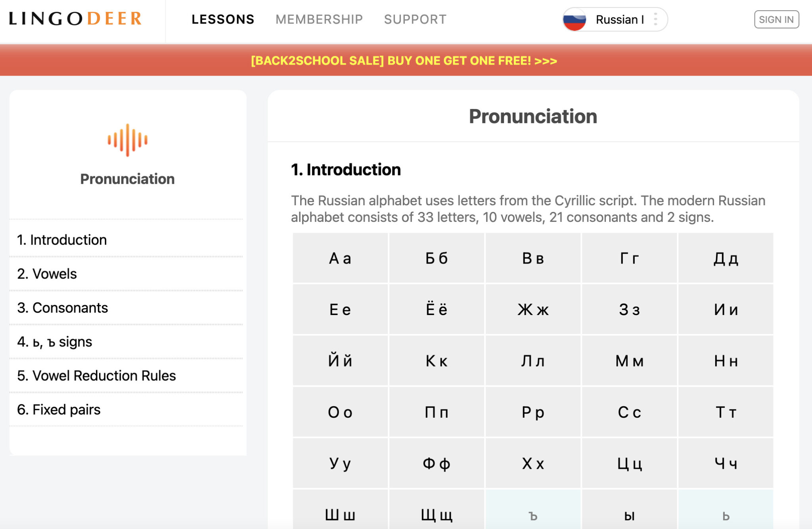Jump to the Fixed pairs section
812x529 pixels.
click(126, 409)
